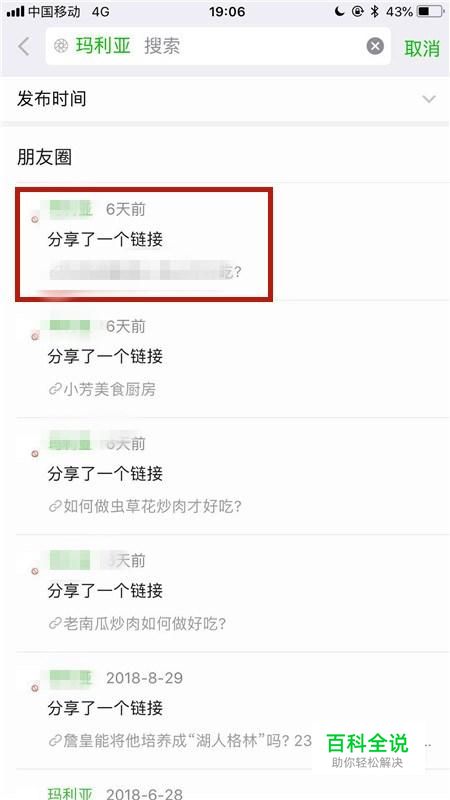Open the 小芳美食厨房 link
Image resolution: width=450 pixels, height=800 pixels.
[x=109, y=390]
